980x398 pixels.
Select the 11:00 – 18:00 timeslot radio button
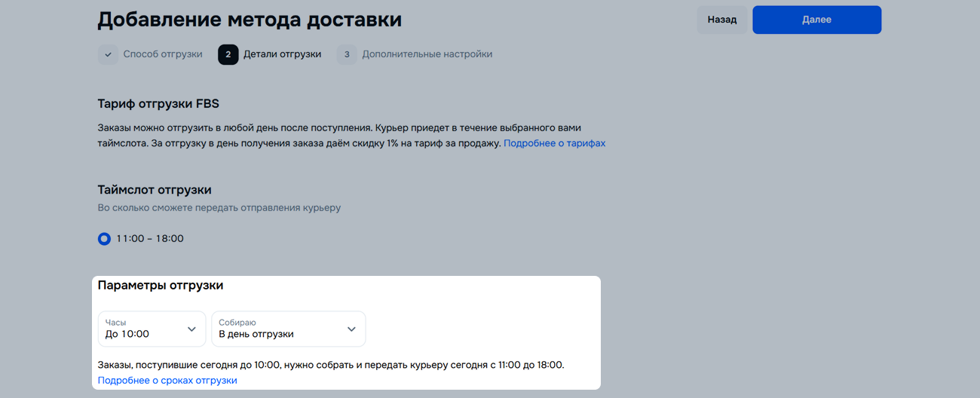(x=104, y=239)
